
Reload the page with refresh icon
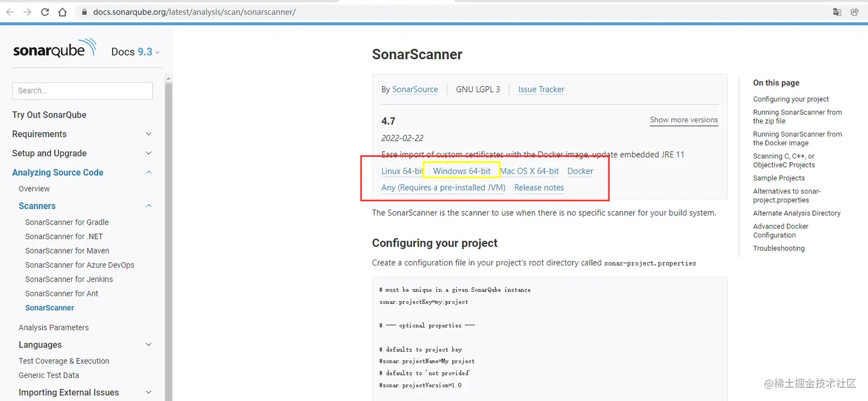tap(45, 11)
